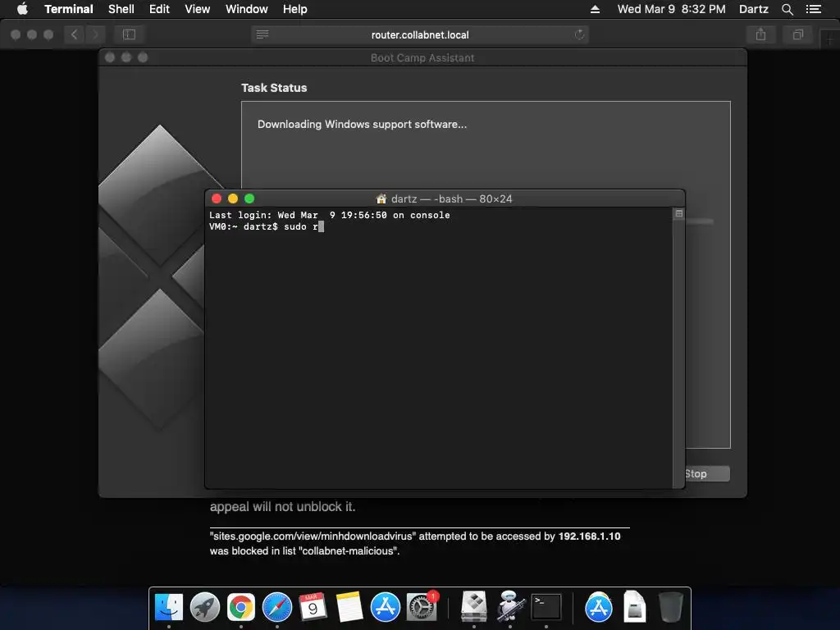Show all Safari tabs button

(x=797, y=34)
